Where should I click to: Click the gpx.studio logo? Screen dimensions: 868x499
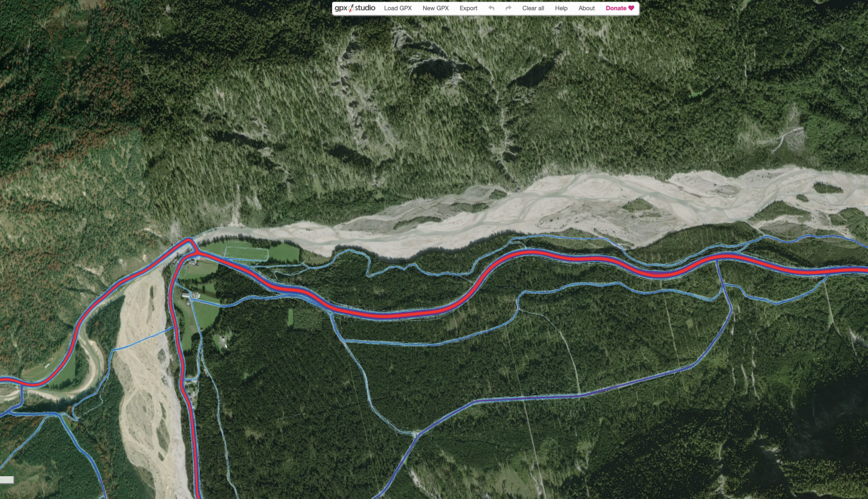coord(355,8)
